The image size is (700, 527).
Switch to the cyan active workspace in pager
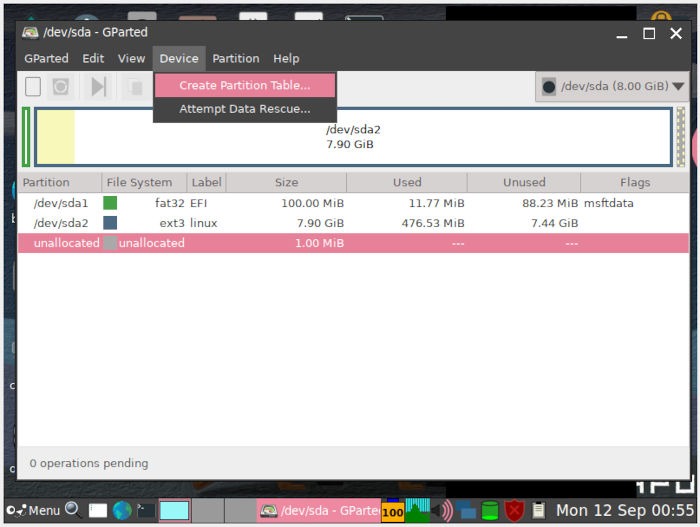(175, 510)
